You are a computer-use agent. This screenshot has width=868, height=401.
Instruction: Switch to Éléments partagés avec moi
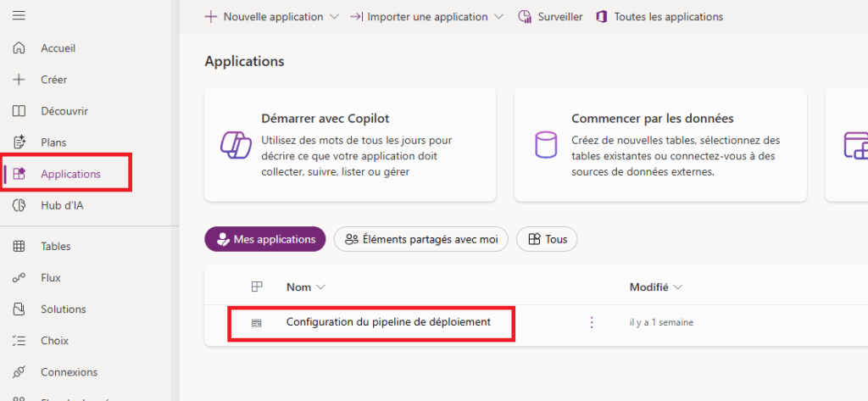coord(420,239)
